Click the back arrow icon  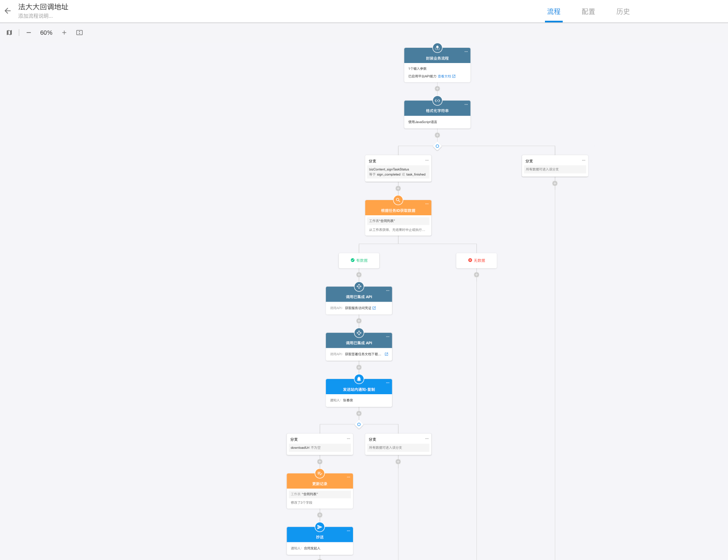tap(8, 11)
